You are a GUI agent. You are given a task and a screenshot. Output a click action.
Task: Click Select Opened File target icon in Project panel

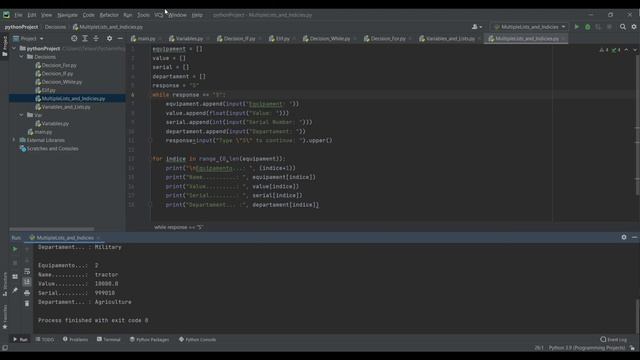pos(74,38)
